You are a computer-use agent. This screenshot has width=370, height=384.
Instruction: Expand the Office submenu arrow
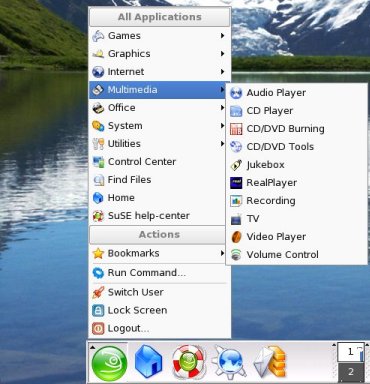222,108
